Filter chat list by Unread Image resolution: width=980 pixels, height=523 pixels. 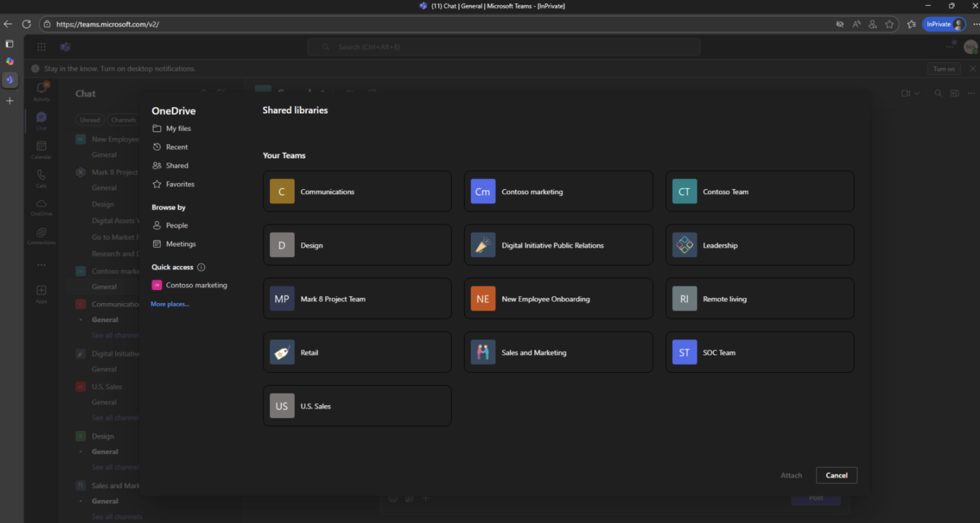pyautogui.click(x=90, y=120)
